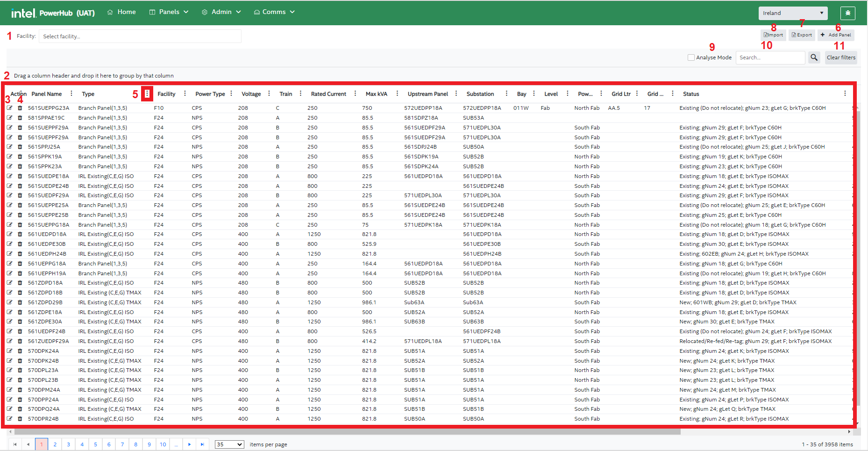Screen dimensions: 868x451
Task: Click the horizontal scrollbar under the grid
Action: click(x=346, y=432)
